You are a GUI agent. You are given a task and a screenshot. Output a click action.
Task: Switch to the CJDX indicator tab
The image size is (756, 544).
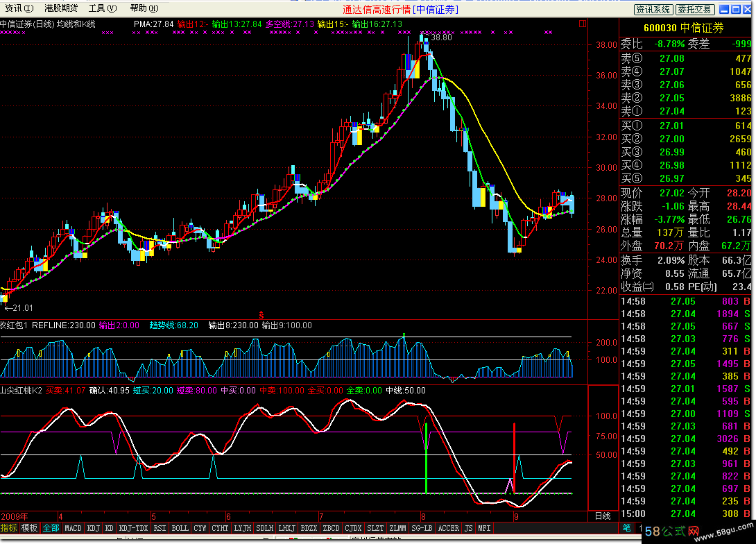pos(354,528)
